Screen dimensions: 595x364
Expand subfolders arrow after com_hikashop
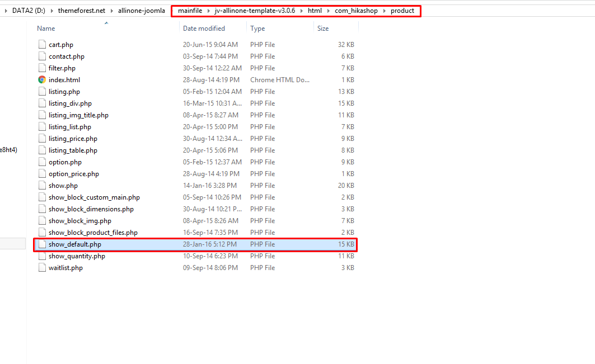[x=384, y=11]
